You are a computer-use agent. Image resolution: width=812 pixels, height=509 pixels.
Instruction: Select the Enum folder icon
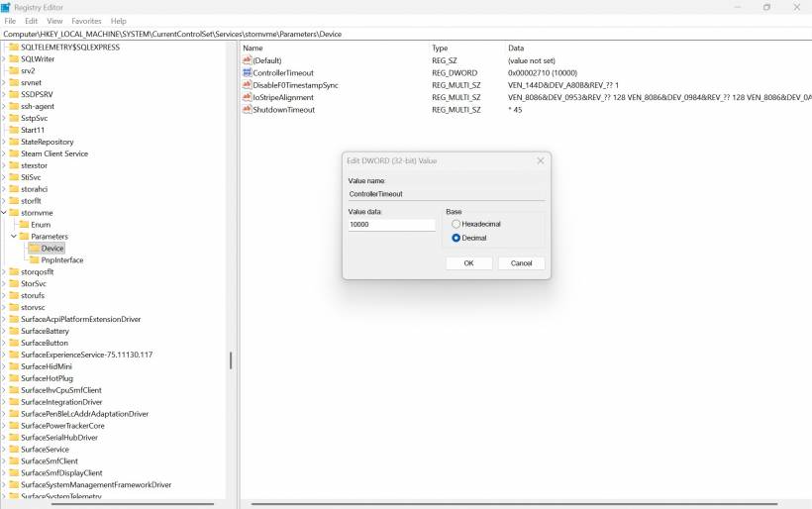pos(25,225)
